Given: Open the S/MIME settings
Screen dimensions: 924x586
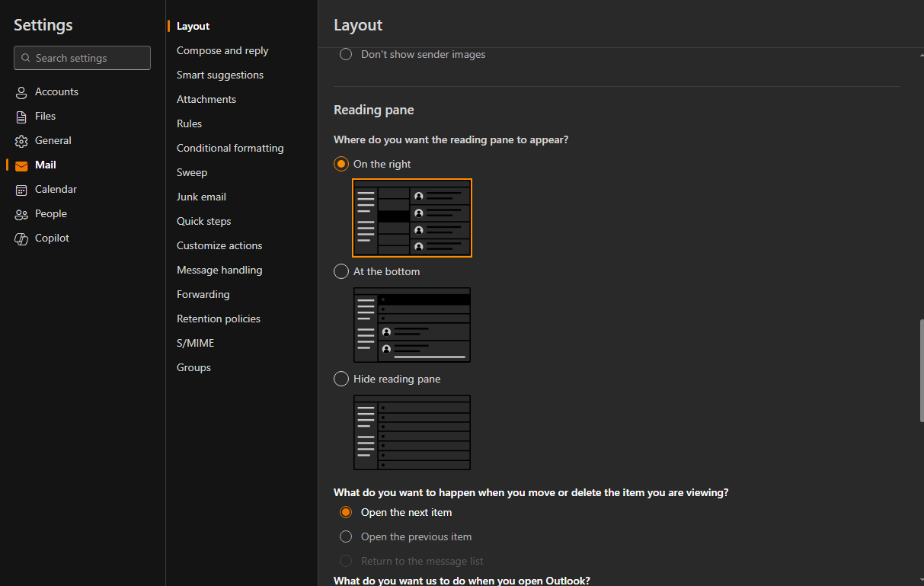Looking at the screenshot, I should 196,343.
